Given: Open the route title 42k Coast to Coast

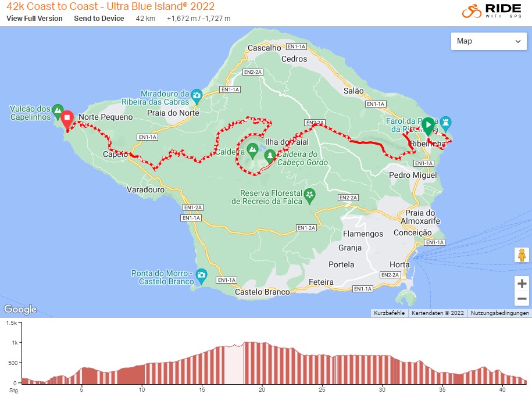Looking at the screenshot, I should (x=110, y=6).
